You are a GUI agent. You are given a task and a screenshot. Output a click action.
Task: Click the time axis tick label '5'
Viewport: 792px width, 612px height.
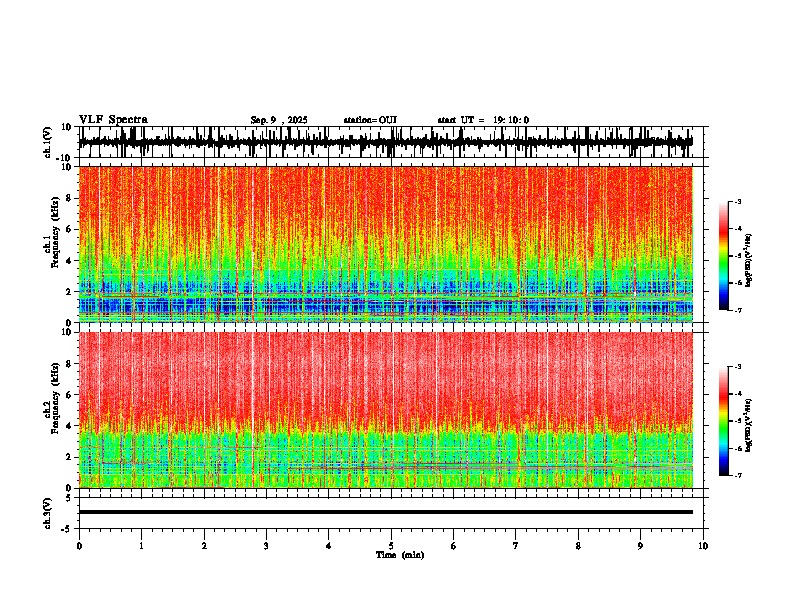[x=391, y=546]
